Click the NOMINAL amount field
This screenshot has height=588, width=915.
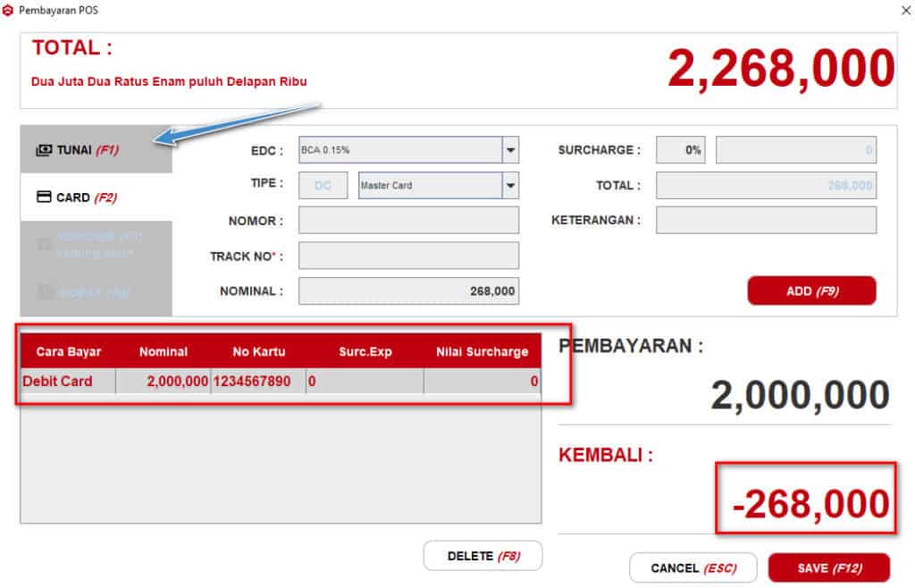click(x=408, y=290)
